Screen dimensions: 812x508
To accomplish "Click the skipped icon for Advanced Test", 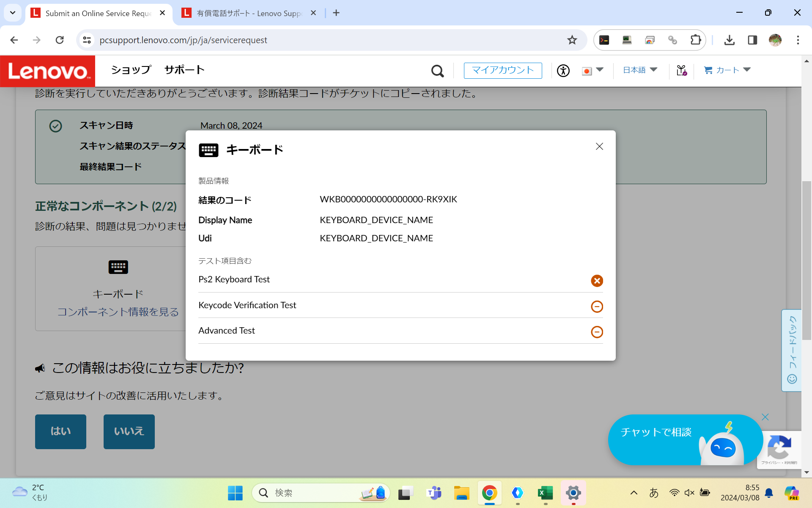I will click(597, 332).
